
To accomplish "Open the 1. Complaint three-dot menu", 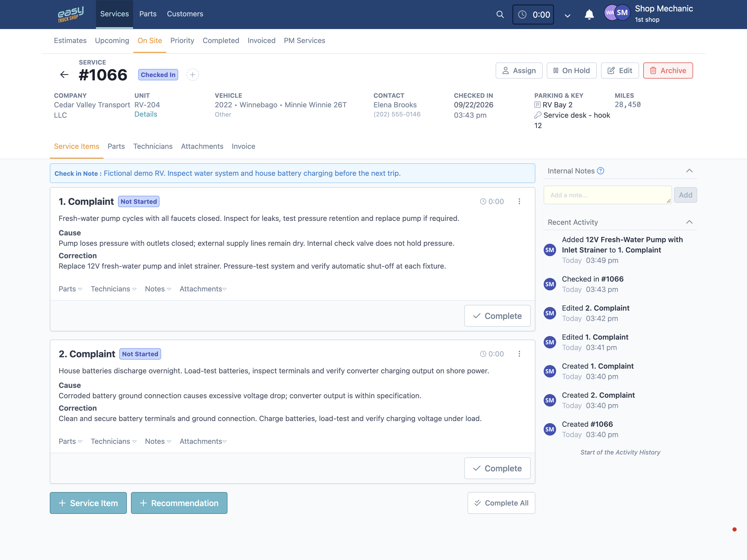I will pyautogui.click(x=519, y=201).
